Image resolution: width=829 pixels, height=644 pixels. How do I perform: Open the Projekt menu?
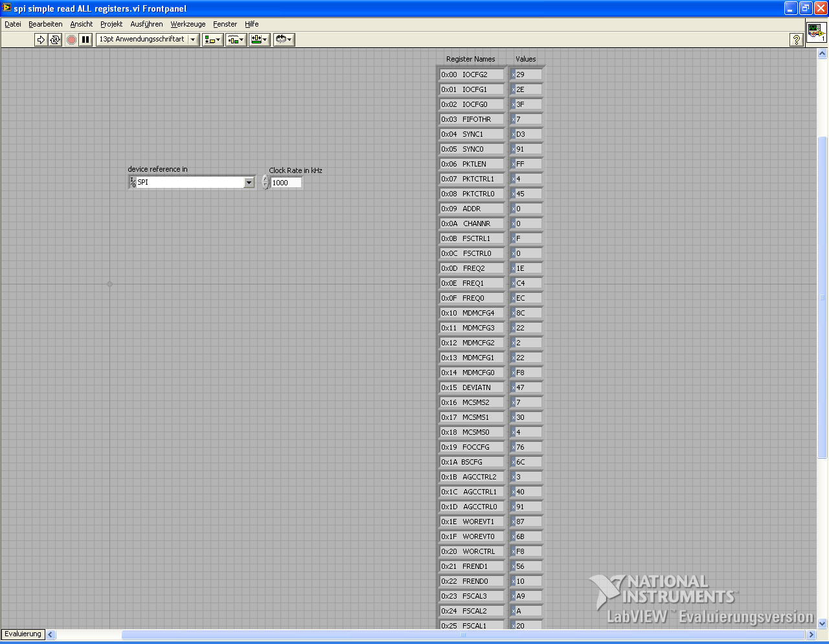(x=111, y=24)
